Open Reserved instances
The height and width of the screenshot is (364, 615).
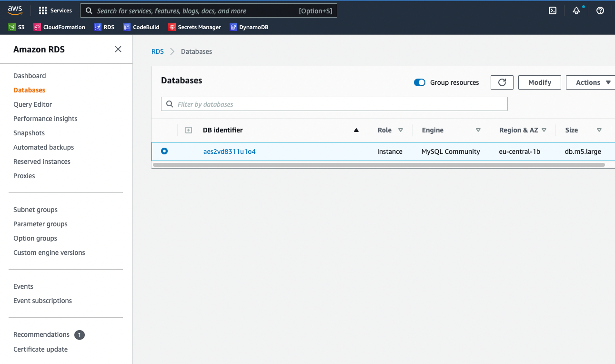pos(42,162)
